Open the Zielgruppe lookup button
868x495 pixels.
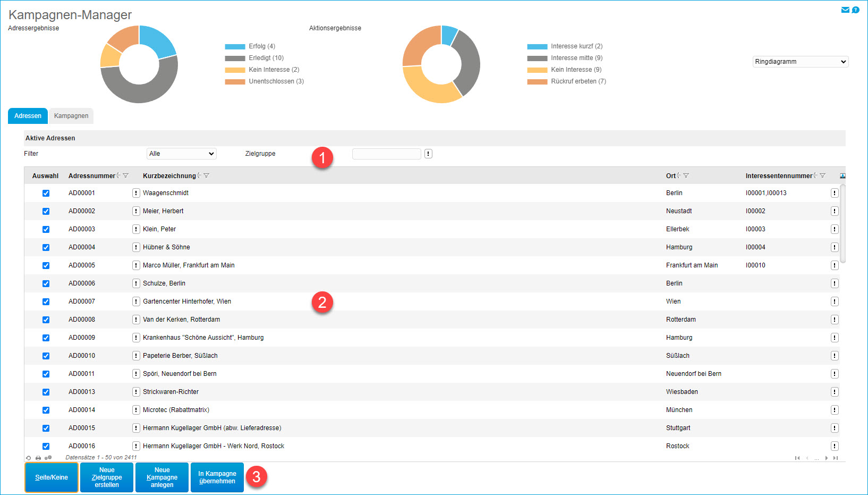click(428, 154)
